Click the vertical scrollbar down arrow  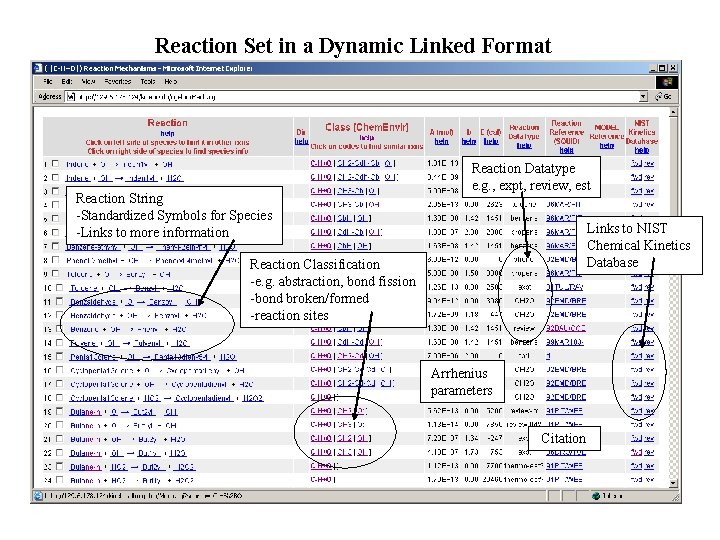[x=673, y=483]
